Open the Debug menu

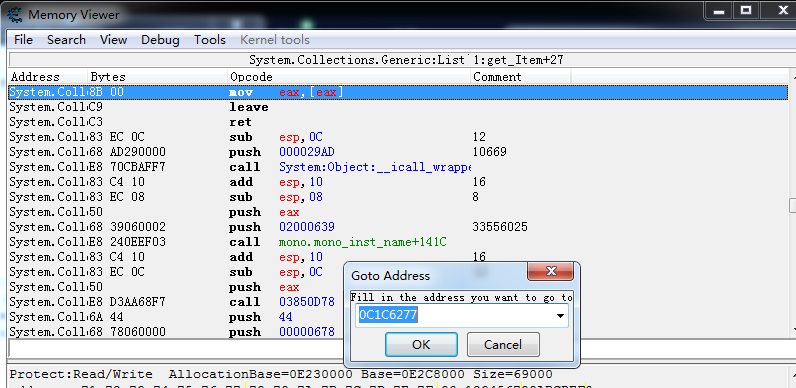160,40
